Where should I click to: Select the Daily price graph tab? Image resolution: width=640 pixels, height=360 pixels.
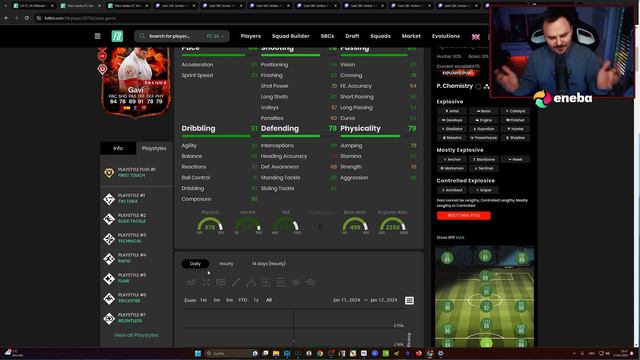[195, 264]
